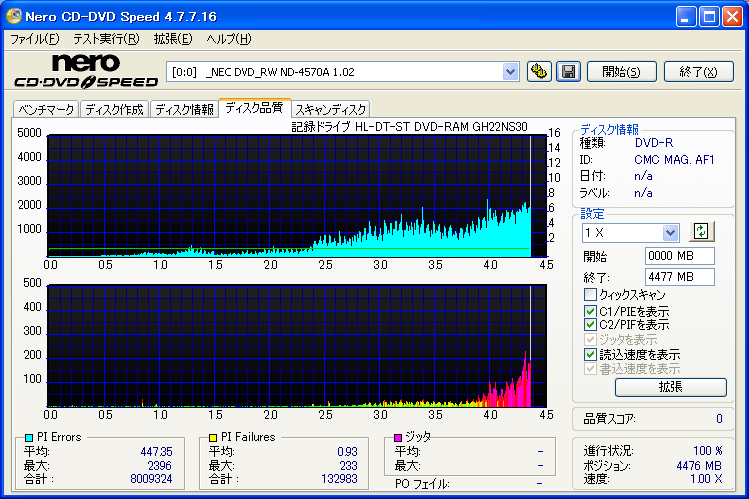Screen dimensions: 749x499
Task: Click the PI Failures 最大 value 233
Action: (348, 466)
